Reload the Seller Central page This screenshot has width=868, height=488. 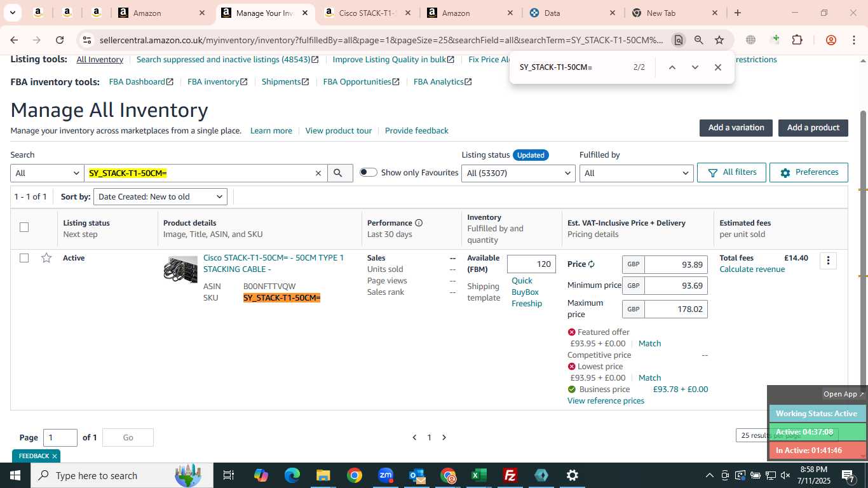(60, 40)
